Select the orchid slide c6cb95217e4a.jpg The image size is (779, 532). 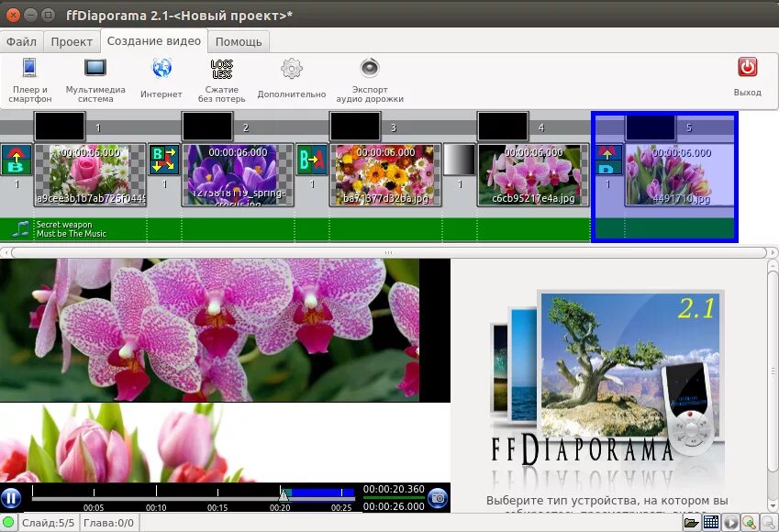(533, 175)
